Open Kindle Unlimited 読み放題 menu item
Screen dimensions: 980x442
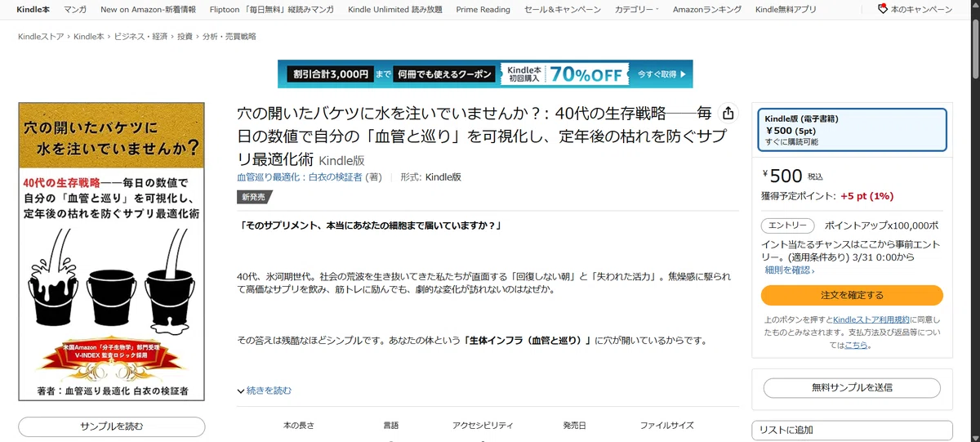click(x=395, y=10)
